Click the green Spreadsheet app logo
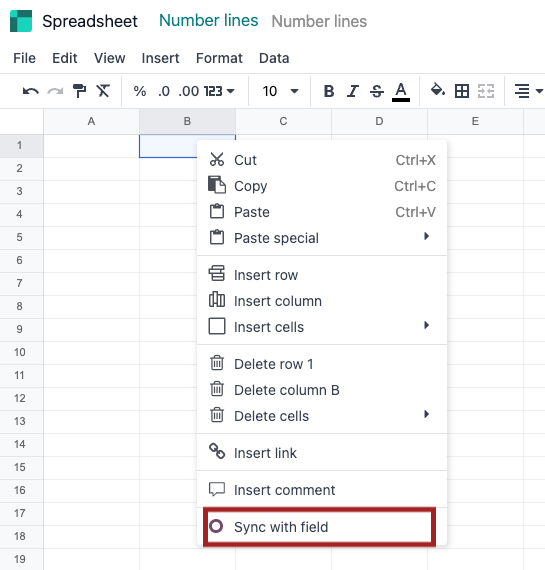This screenshot has width=545, height=570. 21,21
